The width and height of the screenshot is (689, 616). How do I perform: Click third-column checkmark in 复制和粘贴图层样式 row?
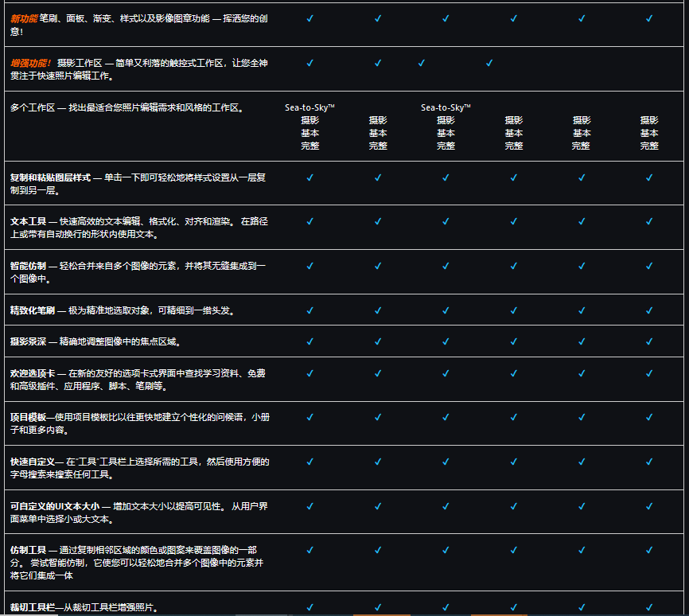tap(446, 177)
